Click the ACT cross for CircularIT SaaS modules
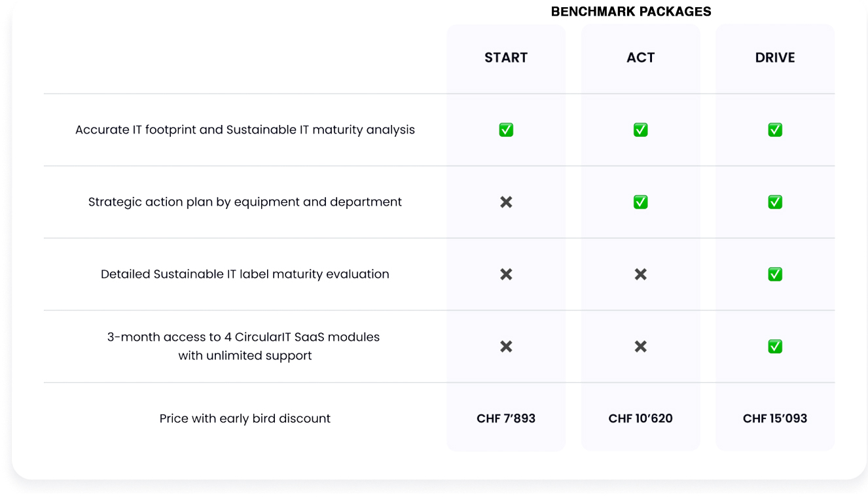This screenshot has height=502, width=868. 641,346
